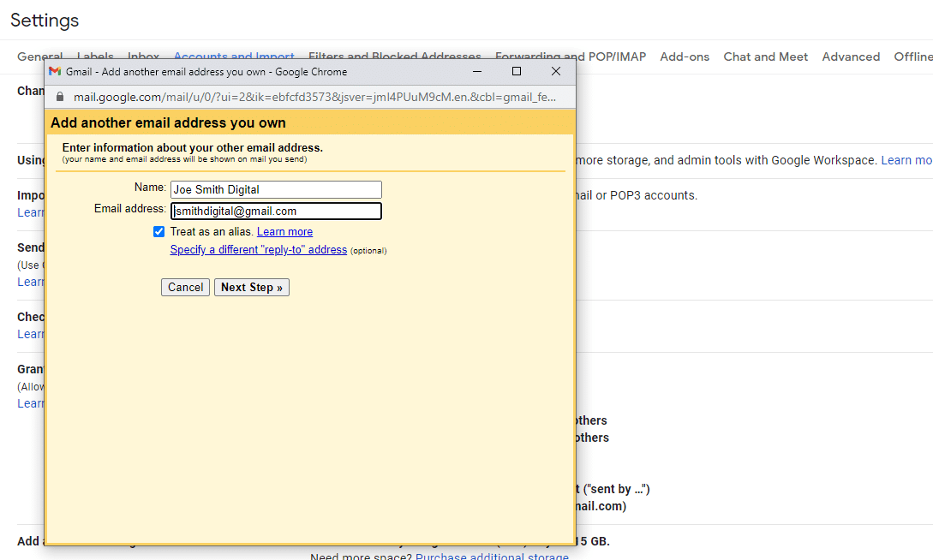Click the padlock icon in address bar
The image size is (933, 560).
[x=60, y=97]
